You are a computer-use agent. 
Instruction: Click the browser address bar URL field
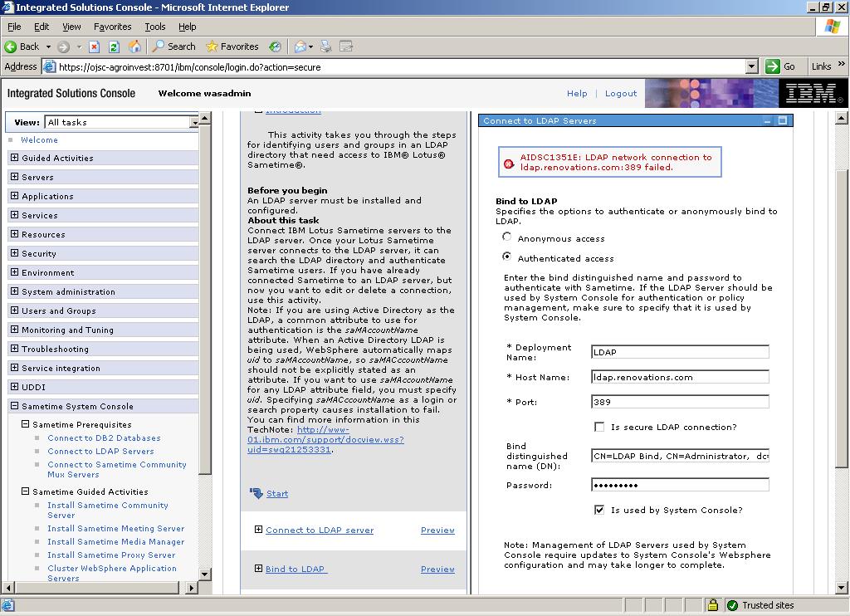point(400,66)
